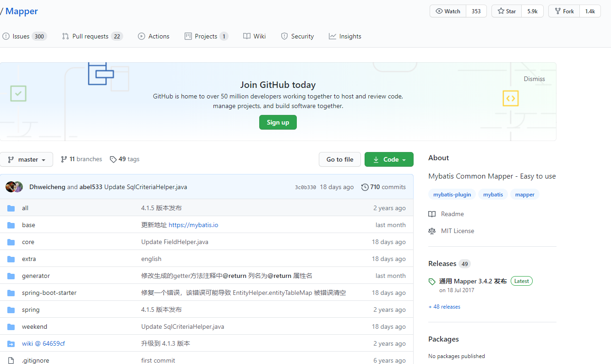Viewport: 611px width, 364px height.
Task: Open the english commit message
Action: click(151, 259)
